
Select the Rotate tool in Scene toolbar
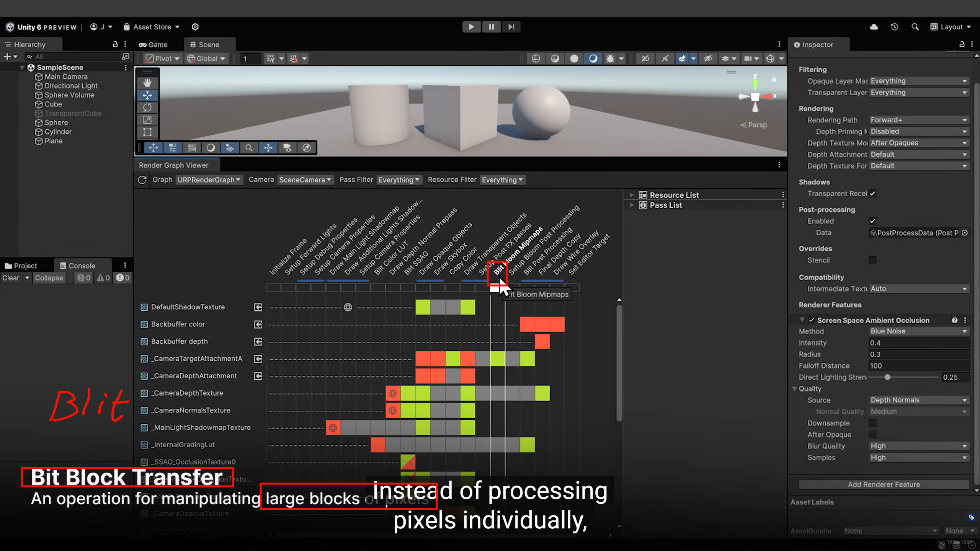147,108
